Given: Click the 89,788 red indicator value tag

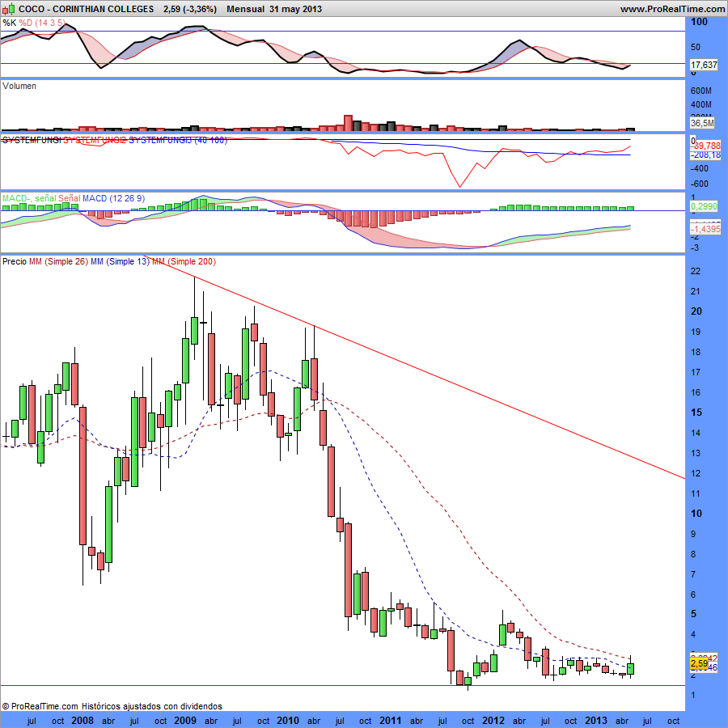Looking at the screenshot, I should pos(708,146).
